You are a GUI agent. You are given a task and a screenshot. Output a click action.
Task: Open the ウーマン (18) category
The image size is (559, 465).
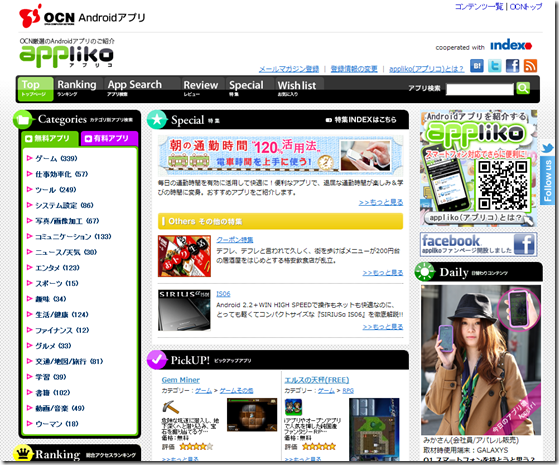tap(57, 424)
